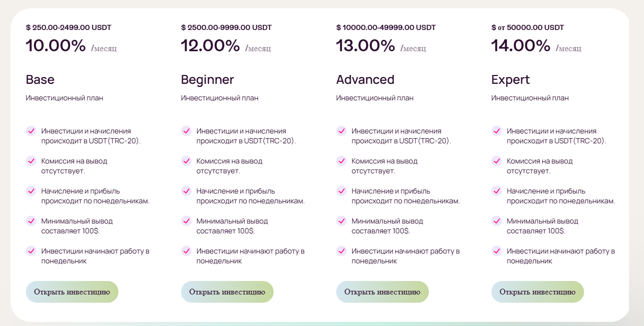644x326 pixels.
Task: Click the $ 10000.00-49999.00 USDT range label
Action: pyautogui.click(x=386, y=27)
